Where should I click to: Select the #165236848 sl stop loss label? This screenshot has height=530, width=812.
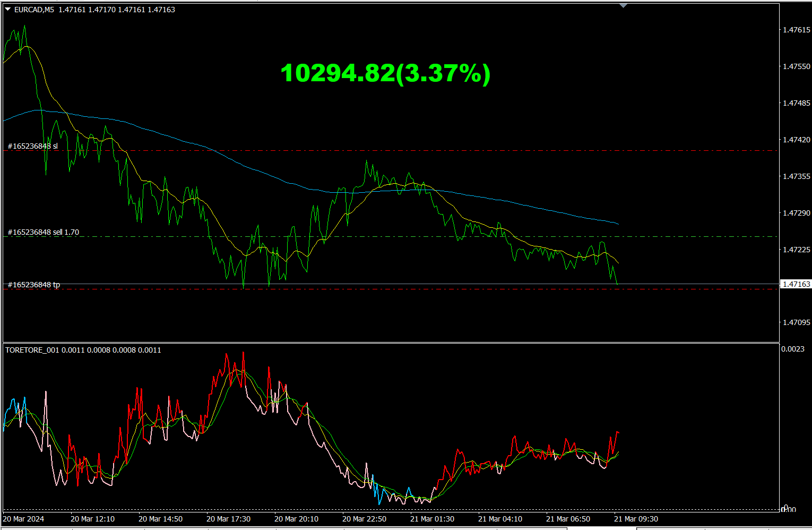pos(33,146)
